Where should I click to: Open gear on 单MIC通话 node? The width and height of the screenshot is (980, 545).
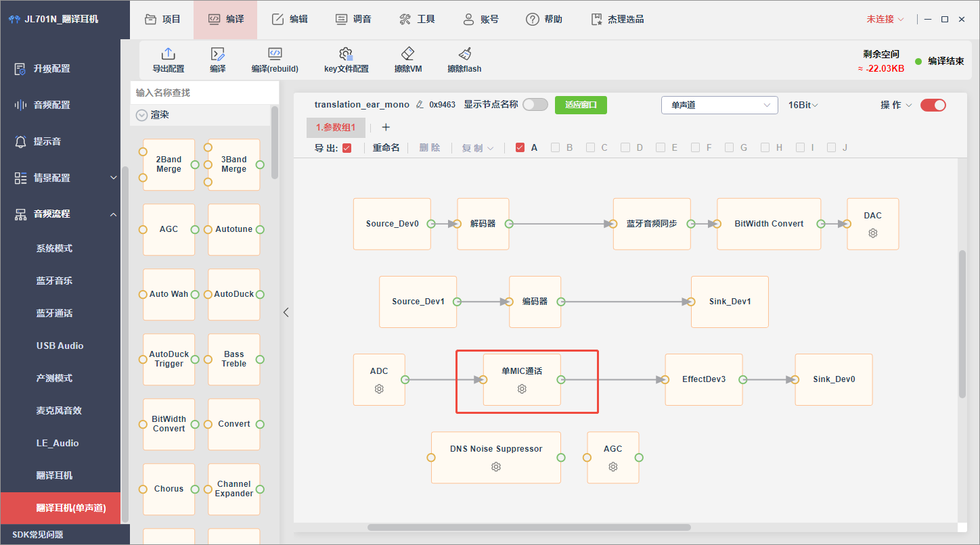[x=522, y=389]
